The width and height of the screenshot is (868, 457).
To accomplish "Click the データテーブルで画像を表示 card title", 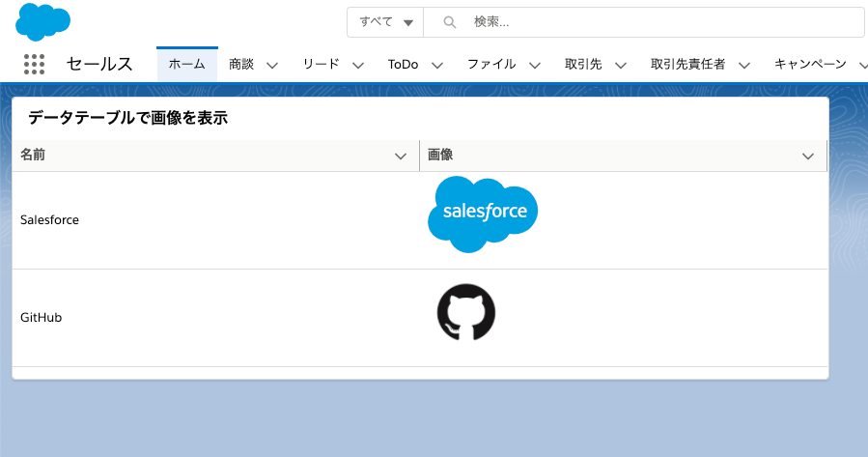I will [x=127, y=118].
